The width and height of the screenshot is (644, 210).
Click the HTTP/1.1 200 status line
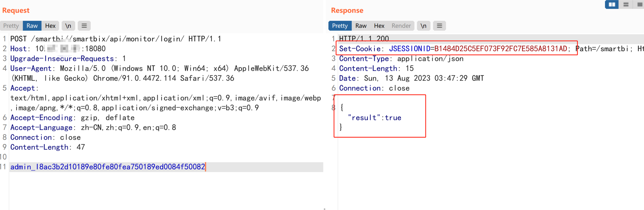coord(364,38)
